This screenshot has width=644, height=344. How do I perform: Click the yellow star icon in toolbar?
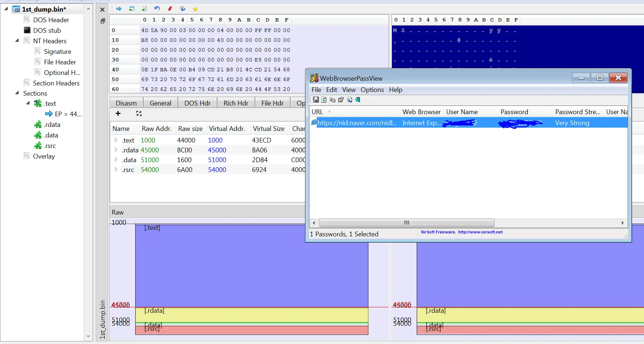pos(195,9)
